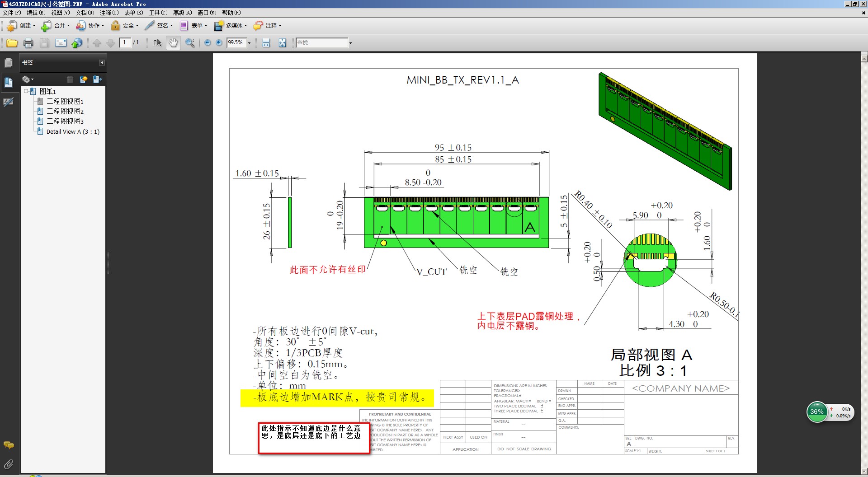The image size is (868, 477).
Task: Open the Signatures panel icon
Action: tap(9, 102)
